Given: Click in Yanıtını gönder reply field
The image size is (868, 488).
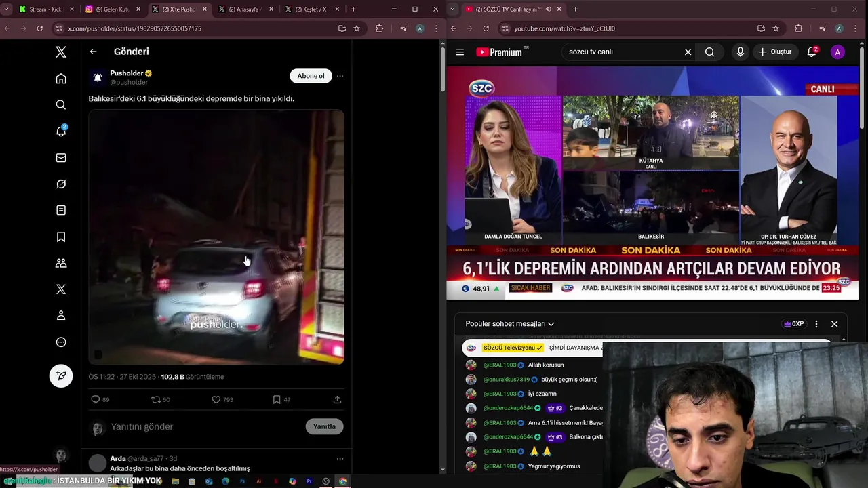Looking at the screenshot, I should coord(203,426).
